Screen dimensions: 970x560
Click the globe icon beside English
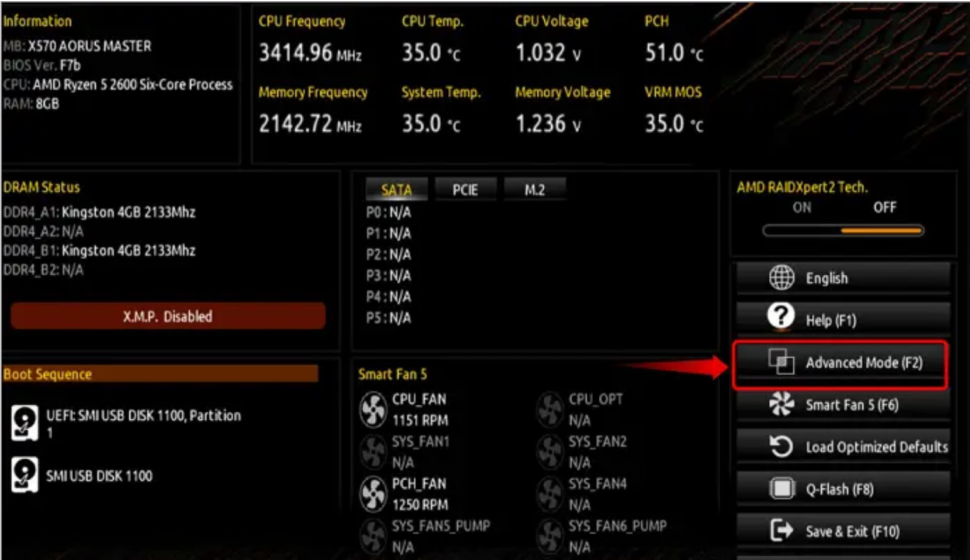(x=781, y=277)
